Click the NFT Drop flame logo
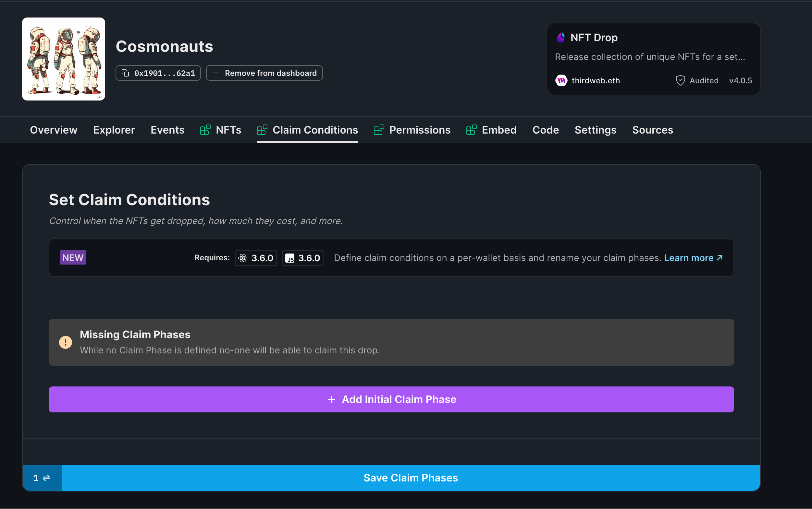Image resolution: width=812 pixels, height=509 pixels. 560,37
